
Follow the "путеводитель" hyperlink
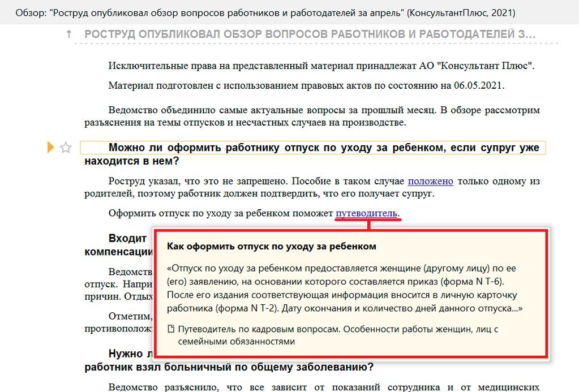coord(367,213)
